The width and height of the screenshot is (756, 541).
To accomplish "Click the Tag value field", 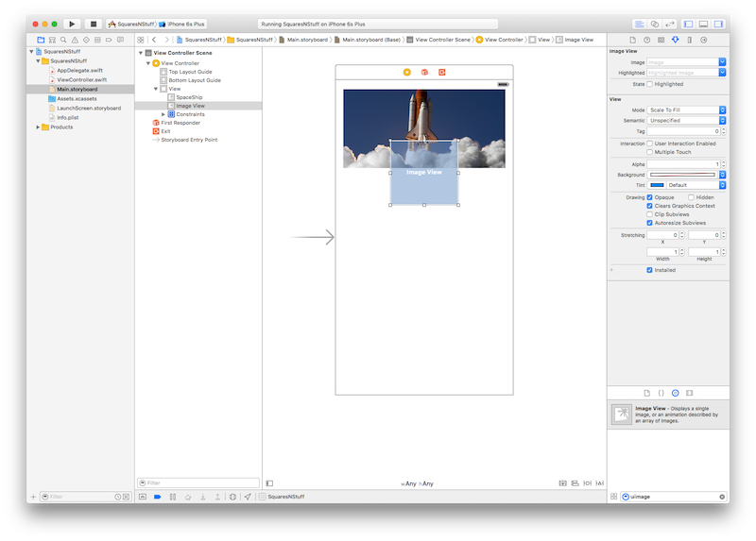I will pyautogui.click(x=683, y=131).
